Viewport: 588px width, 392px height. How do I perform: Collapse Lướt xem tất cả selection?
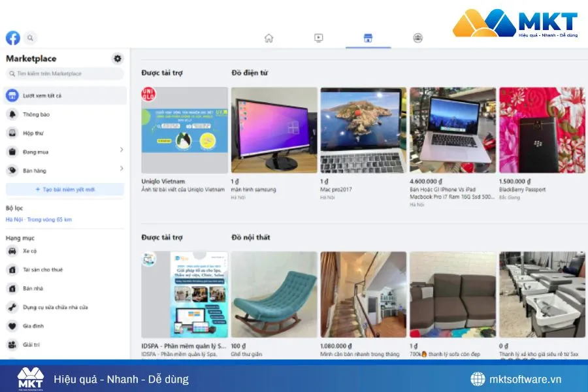click(x=63, y=95)
